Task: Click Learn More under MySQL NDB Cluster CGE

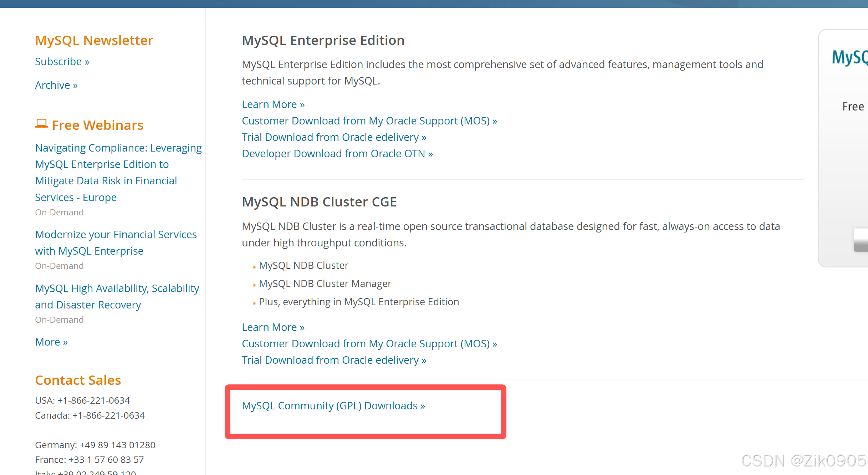Action: tap(273, 327)
